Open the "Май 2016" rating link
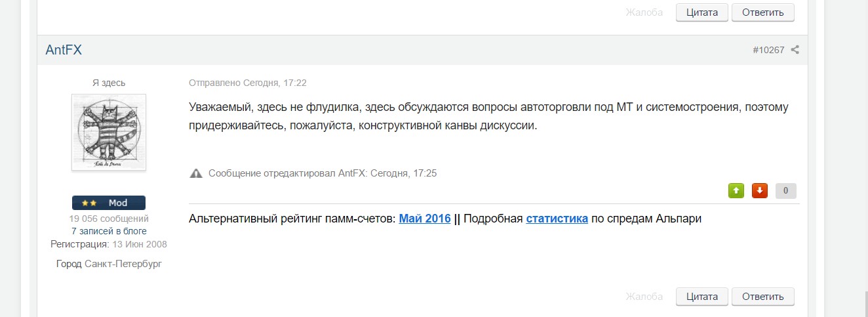This screenshot has height=317, width=868. coord(424,219)
